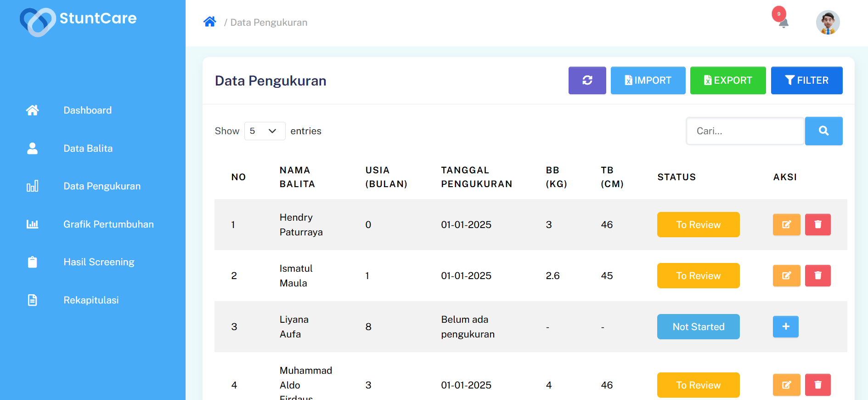Open the FILTER options
868x400 pixels.
[806, 80]
